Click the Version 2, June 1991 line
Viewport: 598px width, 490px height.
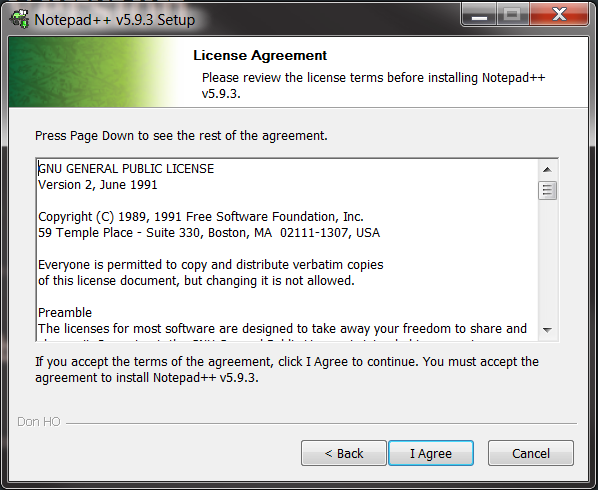tap(98, 185)
